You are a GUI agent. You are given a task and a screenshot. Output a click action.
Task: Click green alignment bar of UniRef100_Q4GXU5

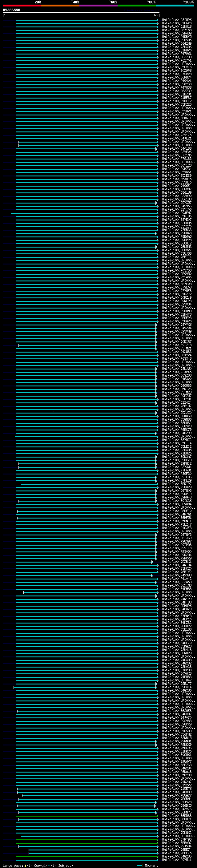pos(87,856)
